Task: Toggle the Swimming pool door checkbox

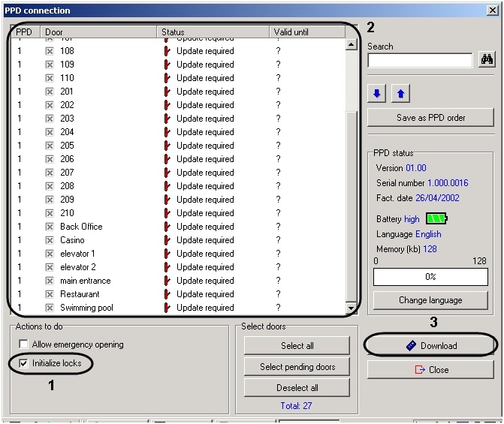Action: pyautogui.click(x=50, y=308)
